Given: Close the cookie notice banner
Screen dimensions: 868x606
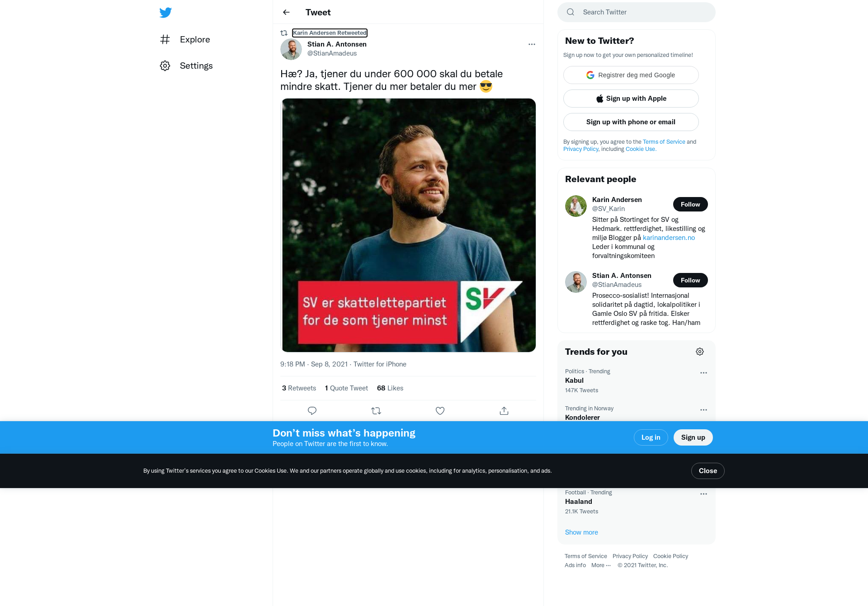Looking at the screenshot, I should click(708, 471).
